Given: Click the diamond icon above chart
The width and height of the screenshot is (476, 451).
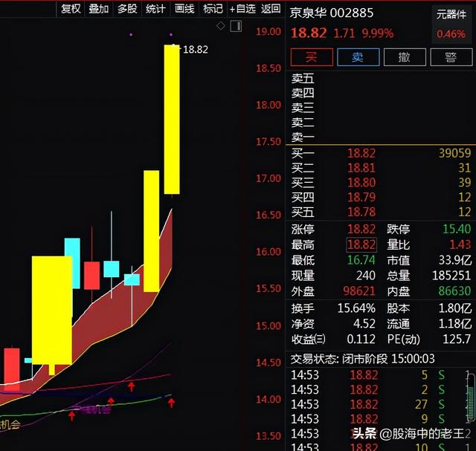Looking at the screenshot, I should [221, 26].
